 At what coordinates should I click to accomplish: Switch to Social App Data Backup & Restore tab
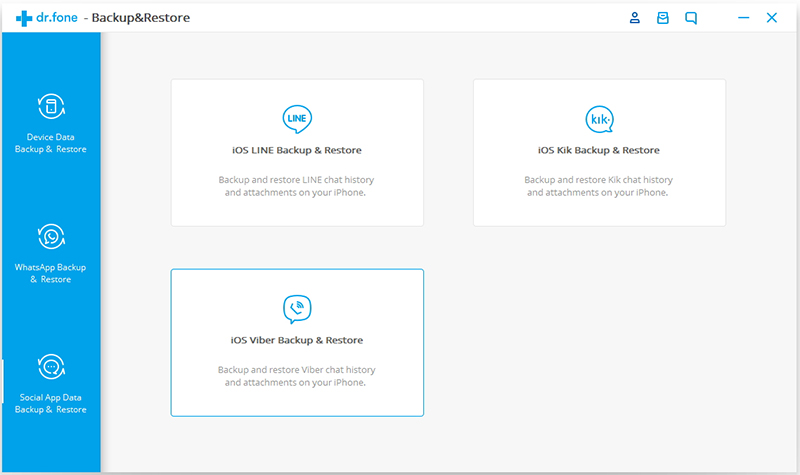coord(51,384)
